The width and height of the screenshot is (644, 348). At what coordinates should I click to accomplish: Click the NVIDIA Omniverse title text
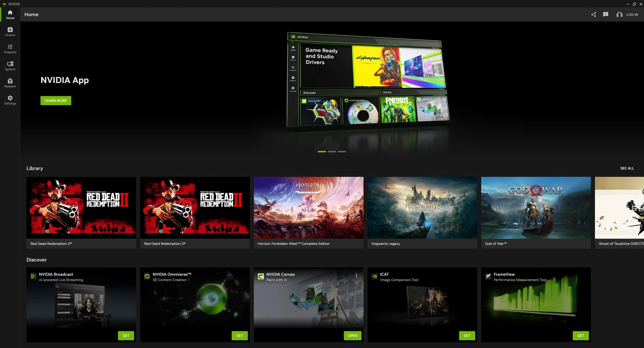(x=172, y=274)
